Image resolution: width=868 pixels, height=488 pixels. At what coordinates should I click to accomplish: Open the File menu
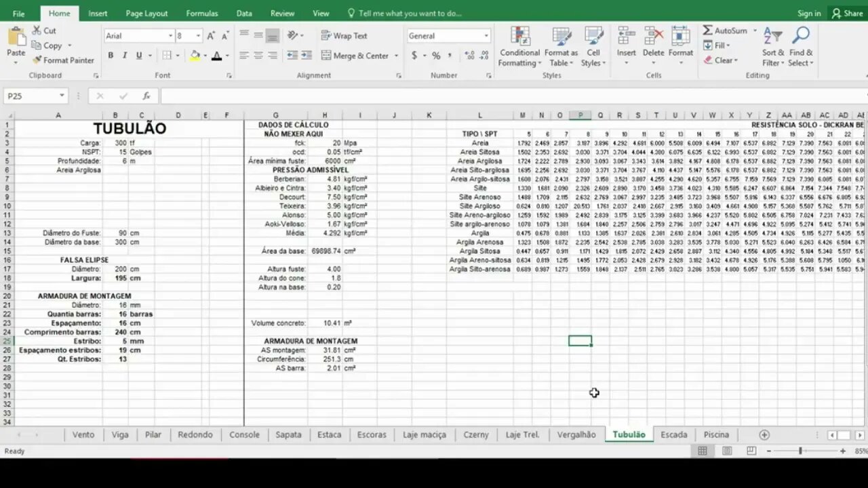tap(18, 14)
